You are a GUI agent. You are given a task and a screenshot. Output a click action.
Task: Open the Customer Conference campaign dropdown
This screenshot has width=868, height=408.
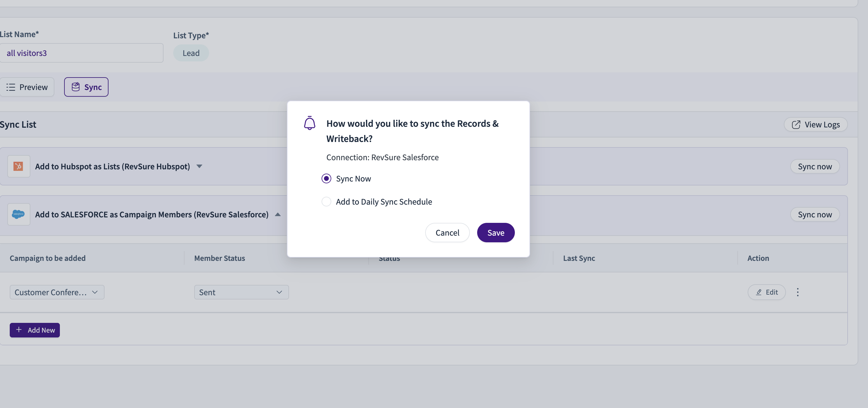[x=57, y=292]
